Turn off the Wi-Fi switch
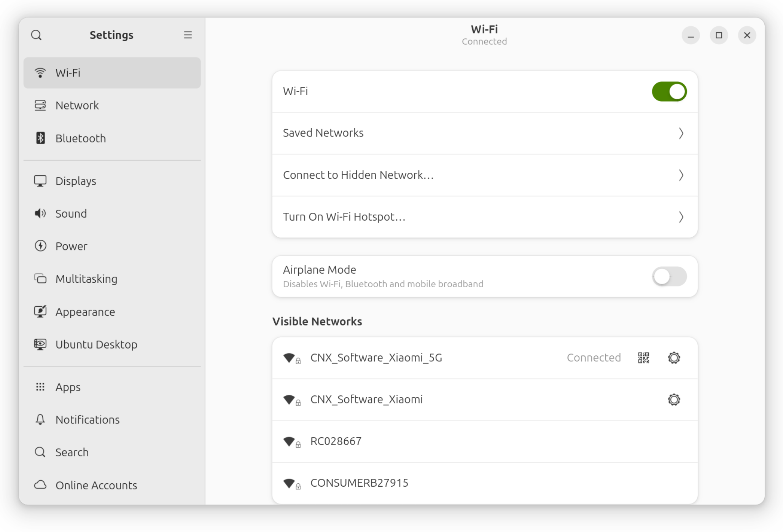Image resolution: width=783 pixels, height=532 pixels. (669, 92)
